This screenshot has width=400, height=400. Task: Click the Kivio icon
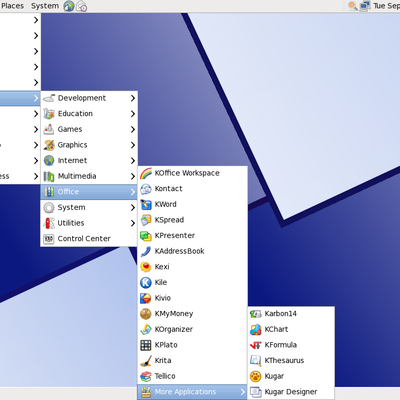pyautogui.click(x=146, y=298)
